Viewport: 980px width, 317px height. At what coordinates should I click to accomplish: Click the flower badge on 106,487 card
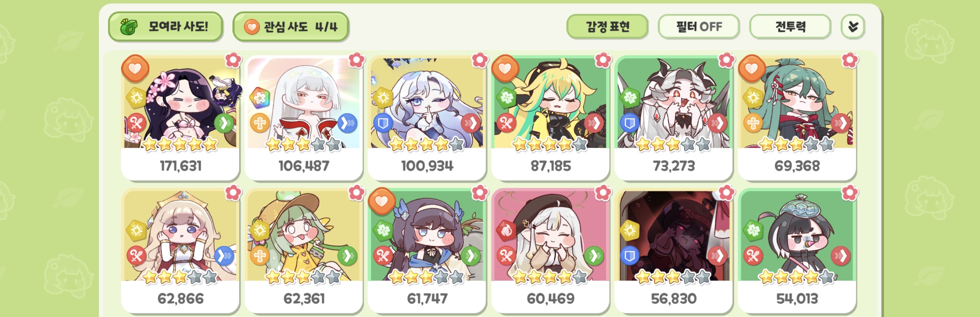356,60
